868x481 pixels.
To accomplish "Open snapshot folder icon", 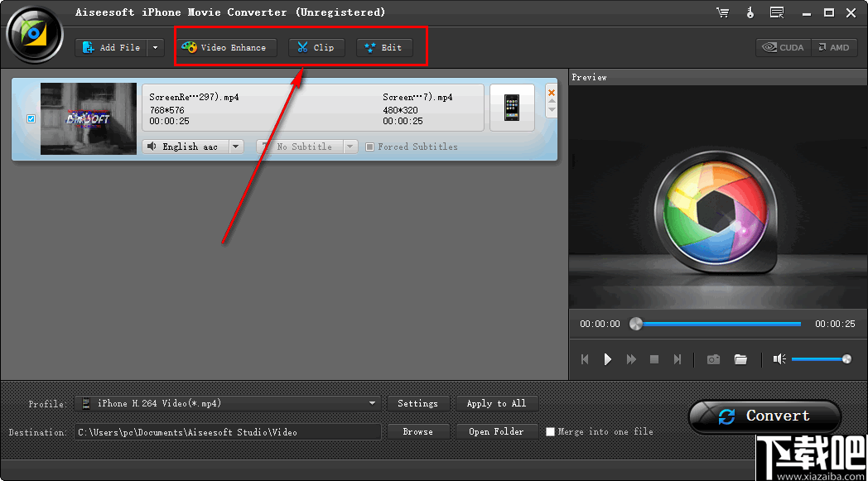I will (740, 360).
